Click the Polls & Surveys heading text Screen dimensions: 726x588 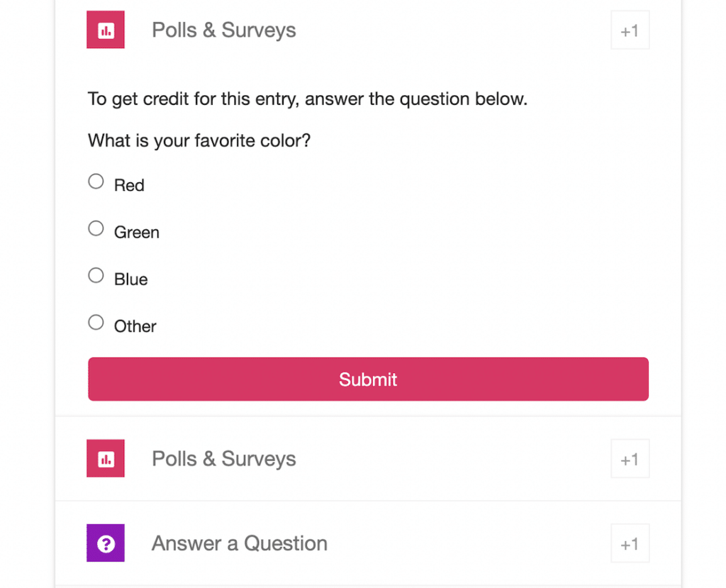pos(223,30)
